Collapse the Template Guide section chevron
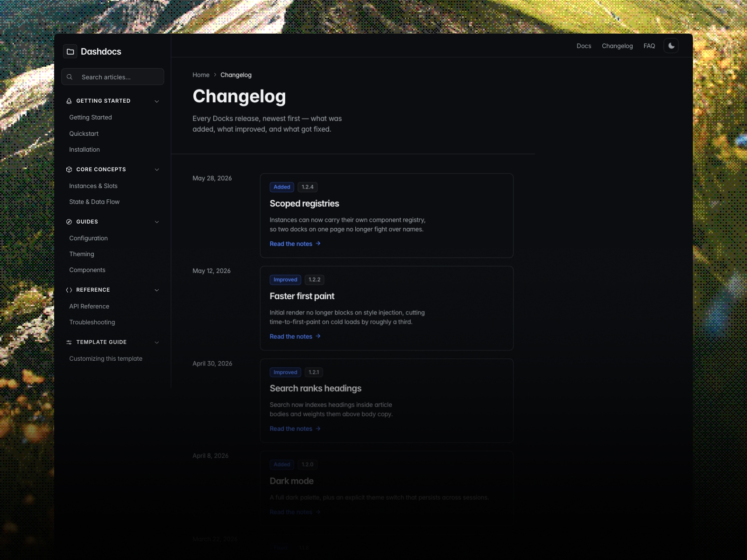 (x=157, y=342)
